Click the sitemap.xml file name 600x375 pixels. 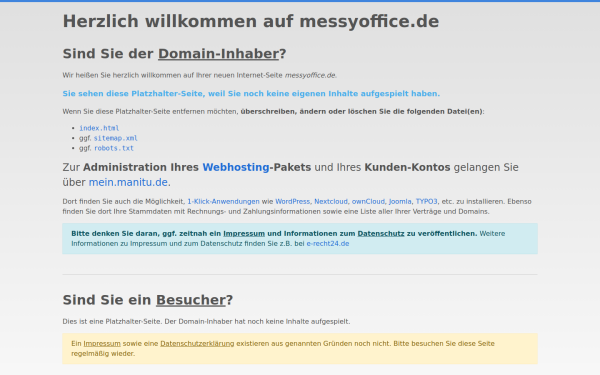pyautogui.click(x=116, y=138)
